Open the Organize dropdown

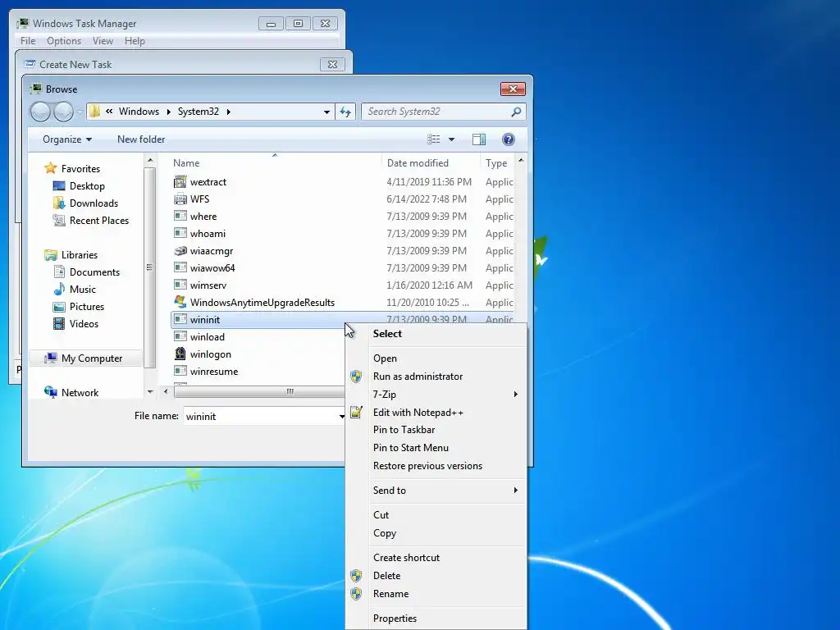[x=67, y=139]
